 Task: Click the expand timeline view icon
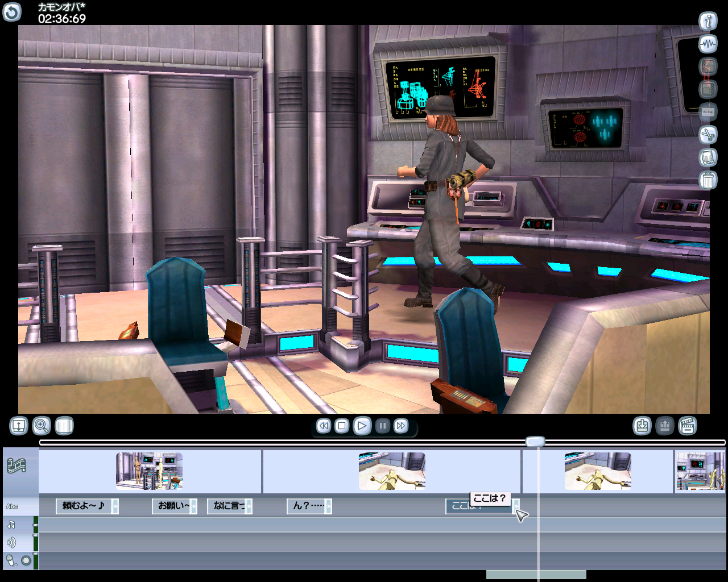(19, 426)
